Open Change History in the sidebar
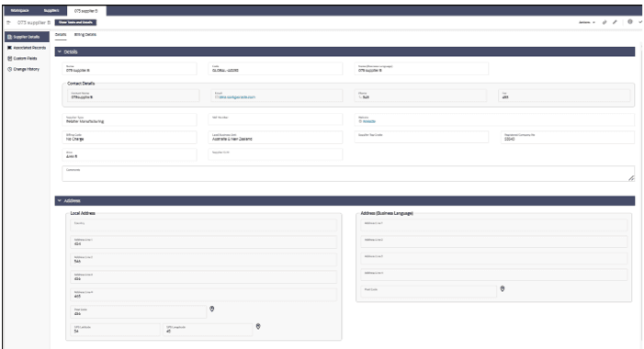Screen dimensions: 644x349 tap(28, 69)
